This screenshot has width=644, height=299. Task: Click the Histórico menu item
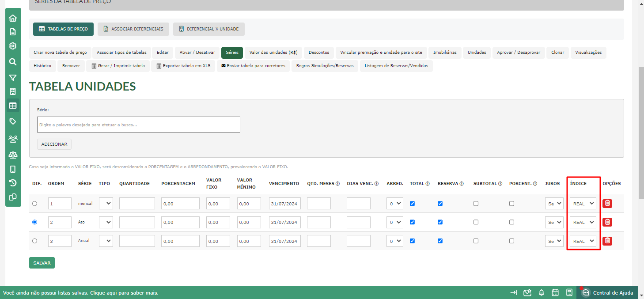[x=42, y=66]
